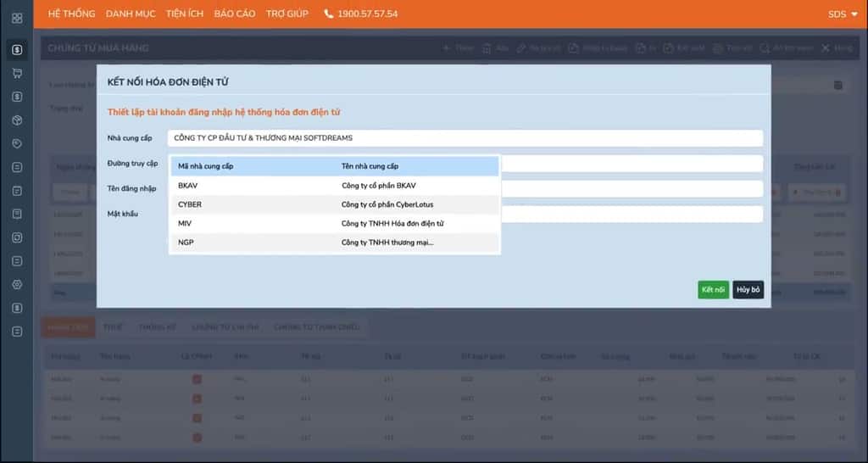
Task: Click the plus Thêm icon in background toolbar
Action: (446, 48)
